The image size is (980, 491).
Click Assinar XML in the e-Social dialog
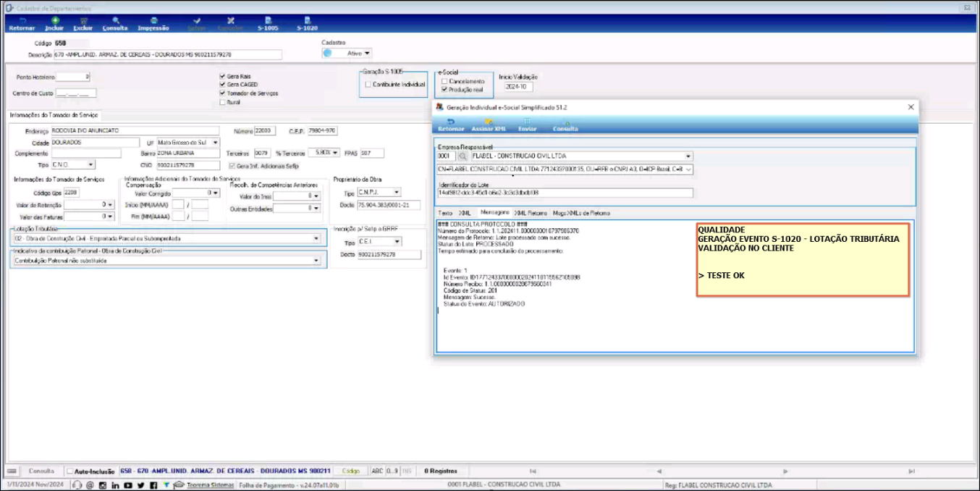pyautogui.click(x=488, y=125)
